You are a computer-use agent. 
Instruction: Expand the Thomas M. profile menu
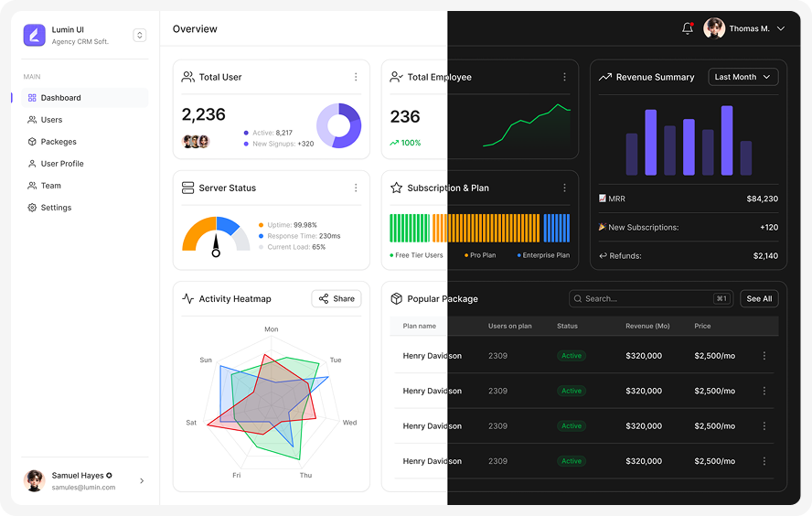click(780, 29)
